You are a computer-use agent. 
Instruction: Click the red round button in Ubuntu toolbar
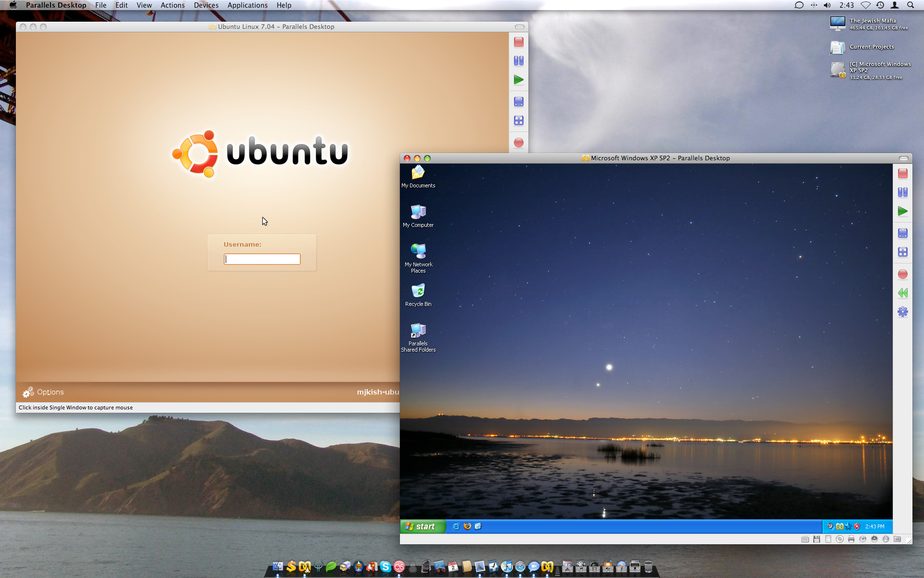pyautogui.click(x=518, y=143)
